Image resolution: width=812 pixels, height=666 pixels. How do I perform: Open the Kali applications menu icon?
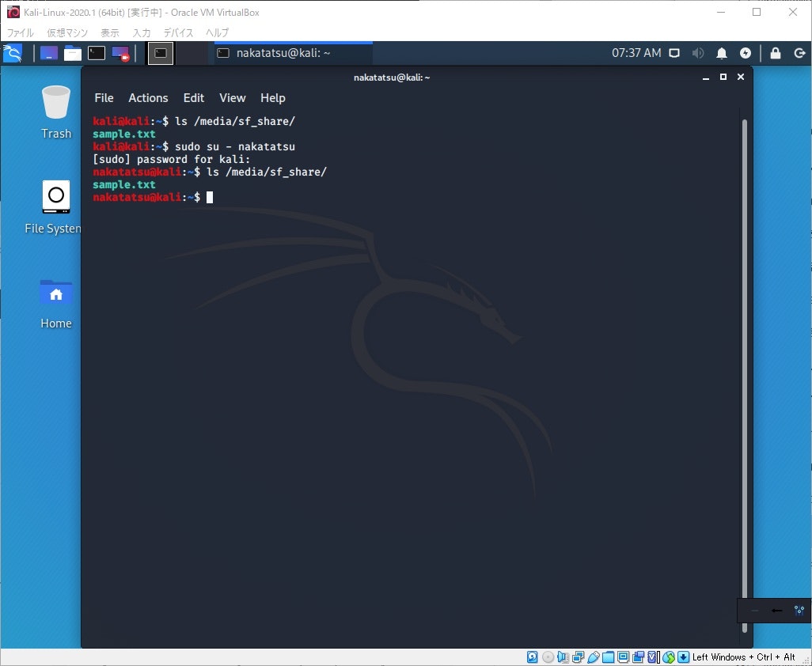(x=13, y=53)
